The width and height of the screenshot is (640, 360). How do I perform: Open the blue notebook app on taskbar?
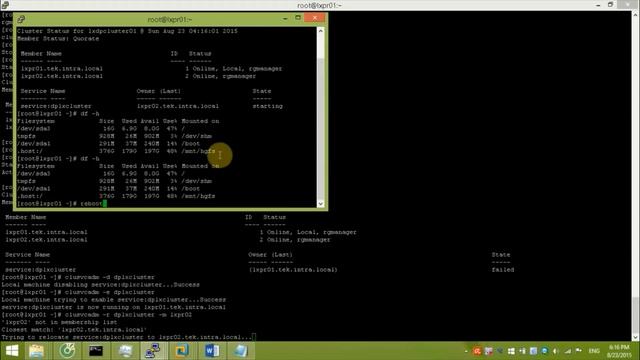click(241, 351)
